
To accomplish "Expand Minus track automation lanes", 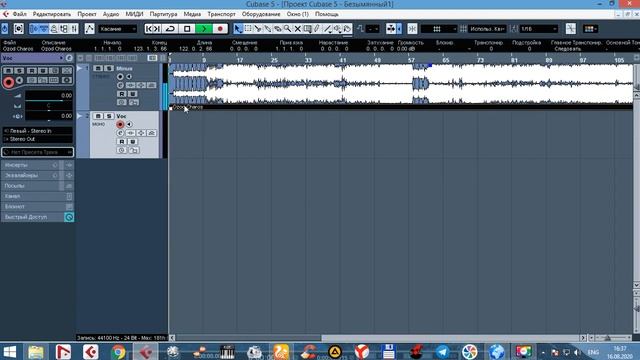I will pos(80,68).
